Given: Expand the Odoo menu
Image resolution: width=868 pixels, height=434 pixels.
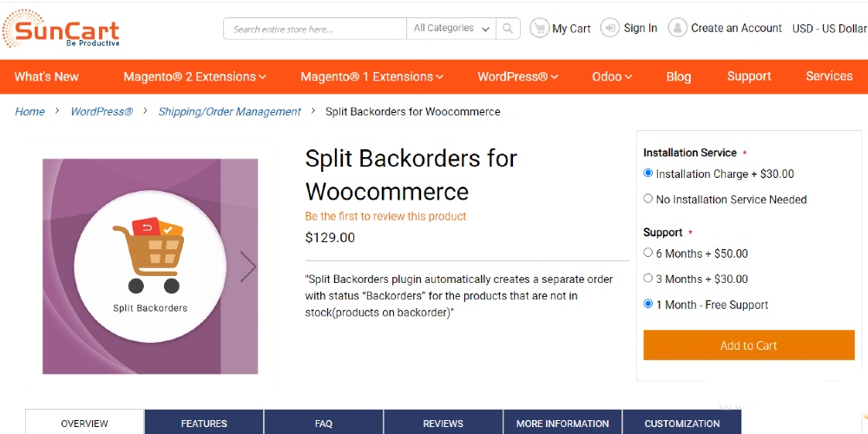Looking at the screenshot, I should click(612, 76).
